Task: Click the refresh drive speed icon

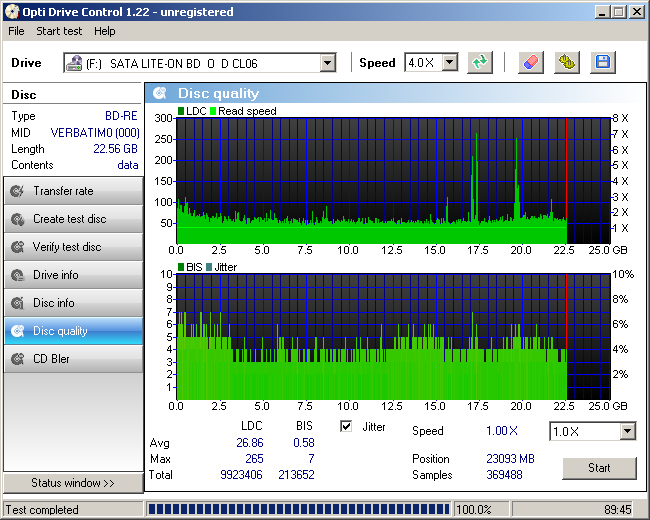Action: click(480, 63)
